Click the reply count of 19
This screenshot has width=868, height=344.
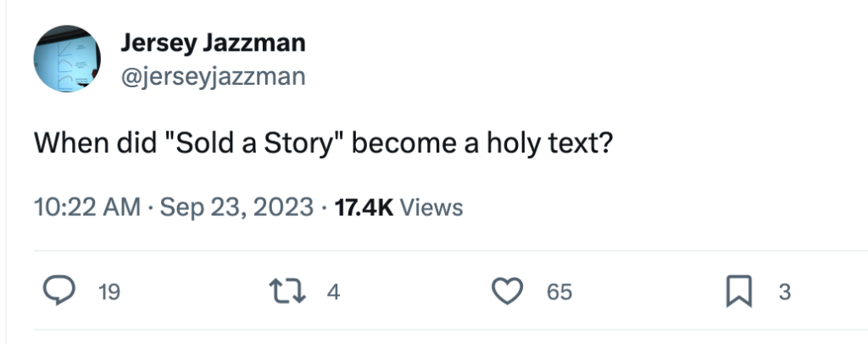[109, 293]
